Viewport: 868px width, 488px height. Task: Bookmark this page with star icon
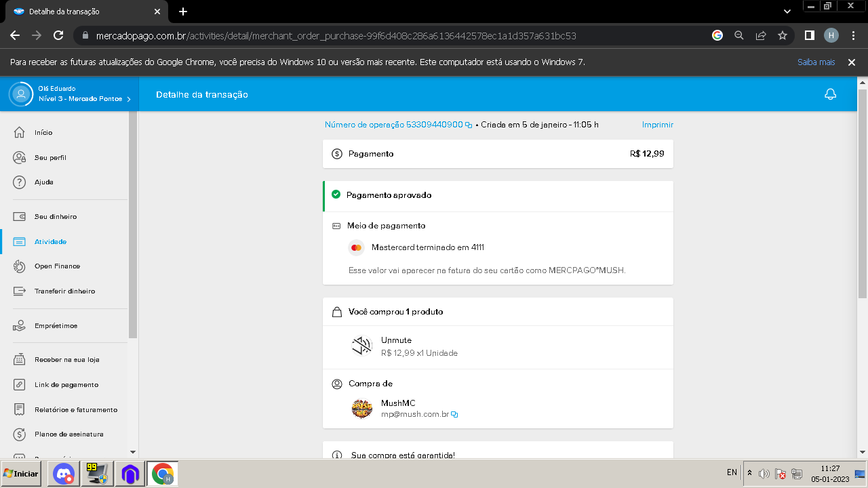783,35
